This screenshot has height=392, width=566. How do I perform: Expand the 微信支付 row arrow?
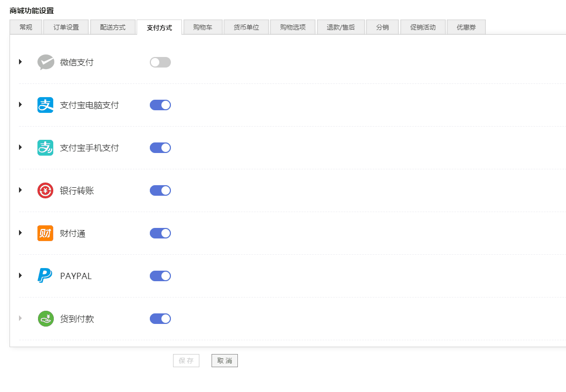(x=21, y=62)
